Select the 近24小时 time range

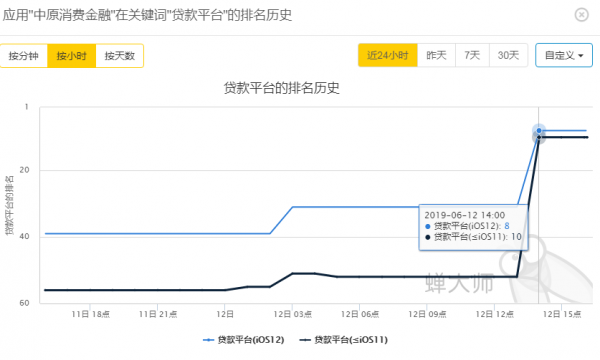coord(388,55)
